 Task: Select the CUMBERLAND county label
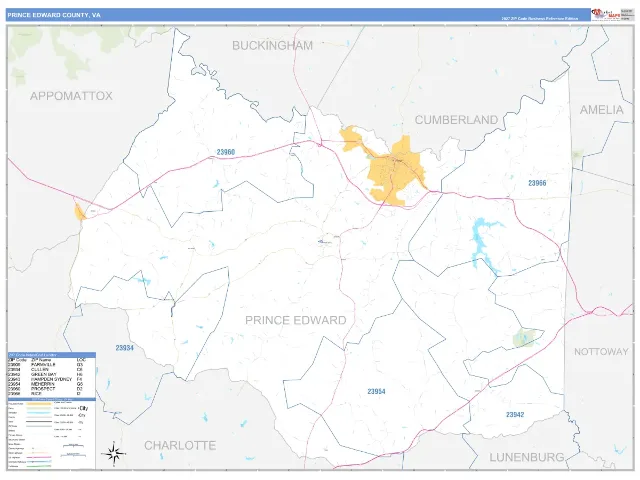(x=456, y=120)
